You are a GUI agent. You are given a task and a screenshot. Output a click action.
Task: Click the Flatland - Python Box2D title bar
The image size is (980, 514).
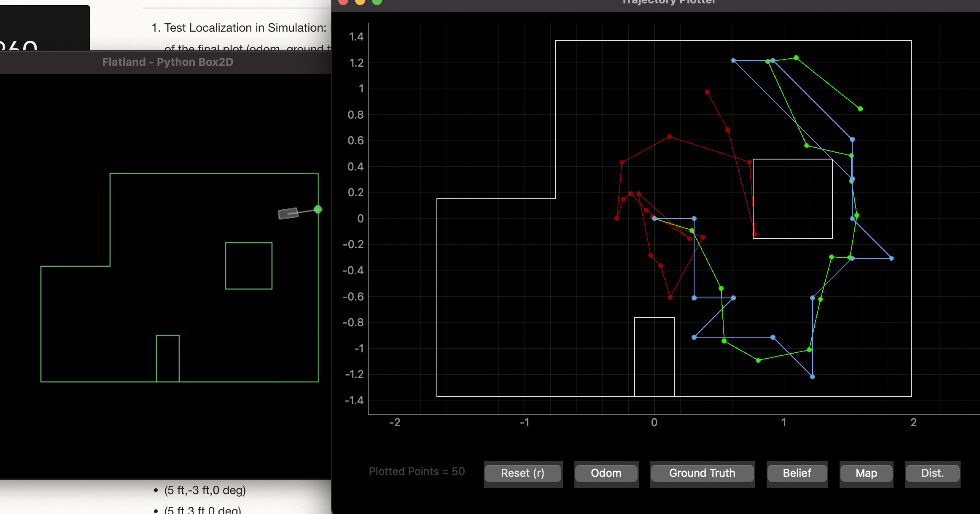pos(167,62)
